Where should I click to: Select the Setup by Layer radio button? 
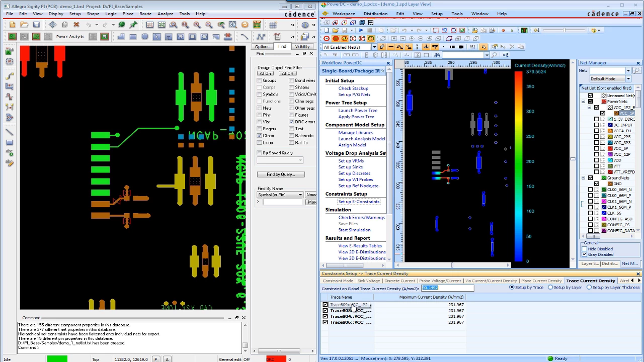coord(550,288)
